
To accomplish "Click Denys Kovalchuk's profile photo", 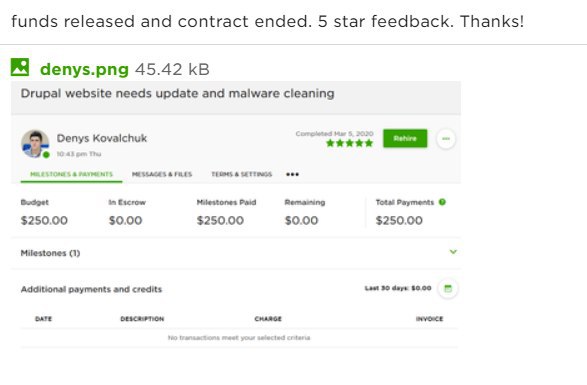I will [x=35, y=143].
